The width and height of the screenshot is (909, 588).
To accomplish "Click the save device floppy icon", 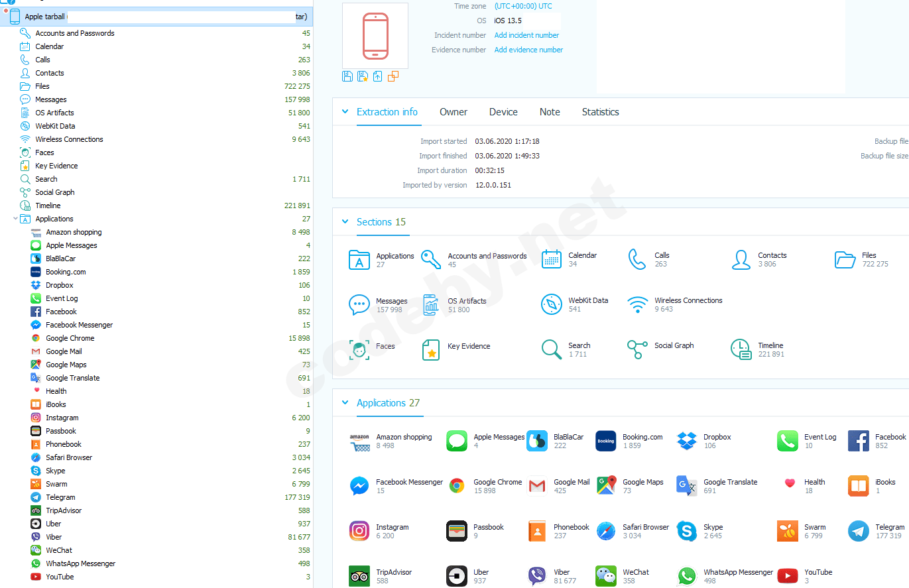I will (x=347, y=76).
